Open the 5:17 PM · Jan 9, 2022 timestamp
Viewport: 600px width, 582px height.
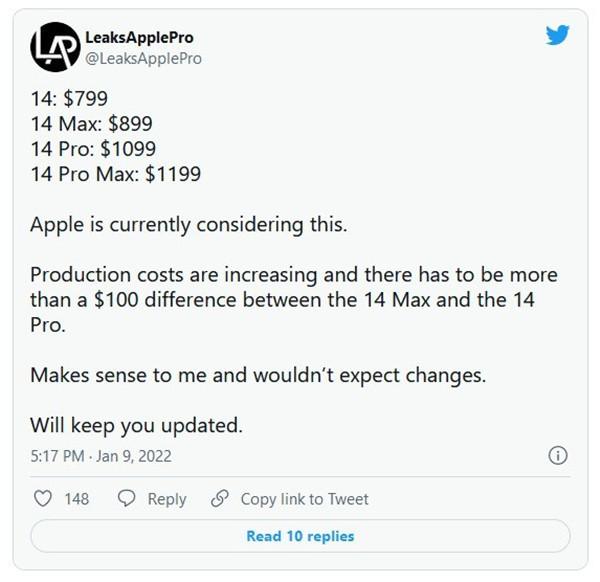point(101,456)
